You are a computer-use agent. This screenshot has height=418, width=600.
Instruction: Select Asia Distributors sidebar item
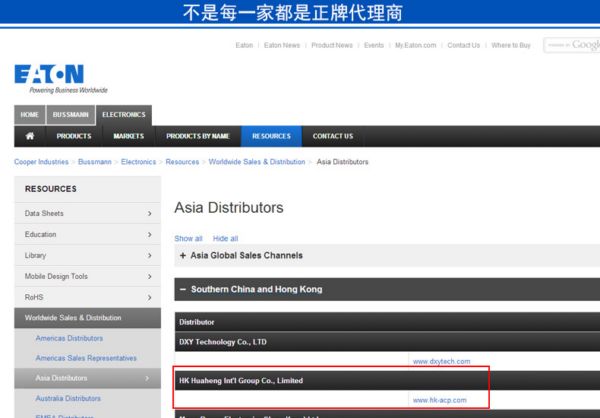[x=88, y=378]
